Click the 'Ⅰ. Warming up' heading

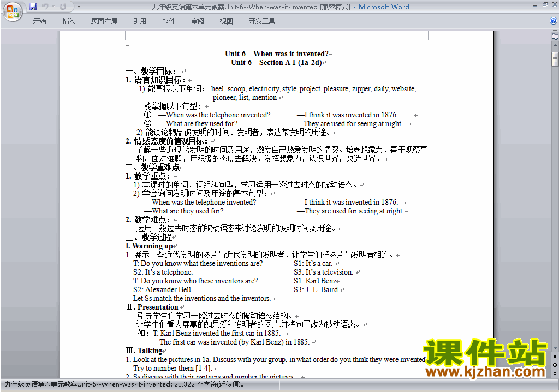click(x=149, y=246)
